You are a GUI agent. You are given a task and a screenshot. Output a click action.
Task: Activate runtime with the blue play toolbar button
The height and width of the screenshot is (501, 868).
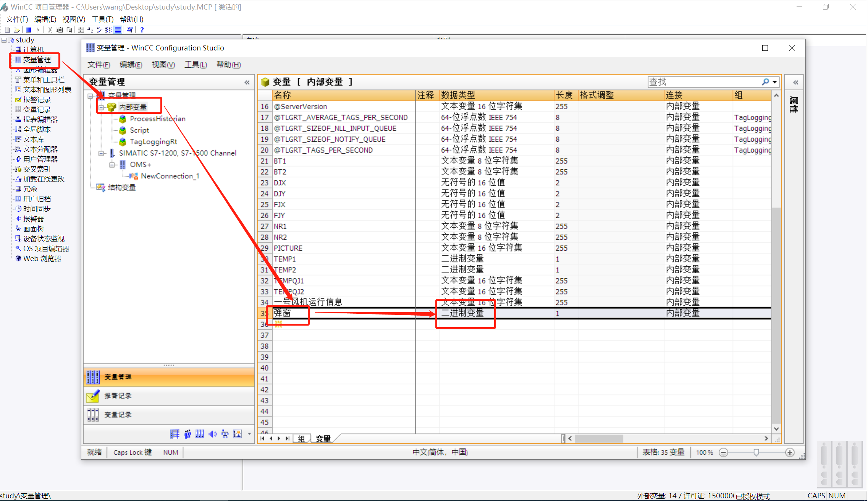click(28, 29)
